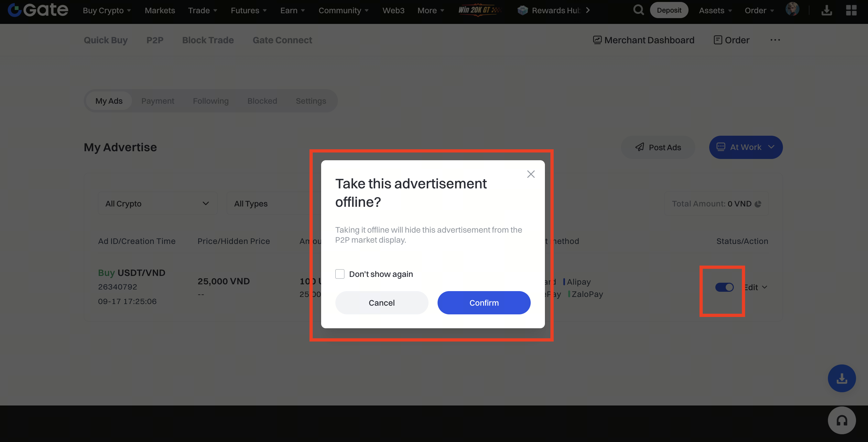
Task: Open the All Crypto dropdown
Action: pyautogui.click(x=157, y=203)
